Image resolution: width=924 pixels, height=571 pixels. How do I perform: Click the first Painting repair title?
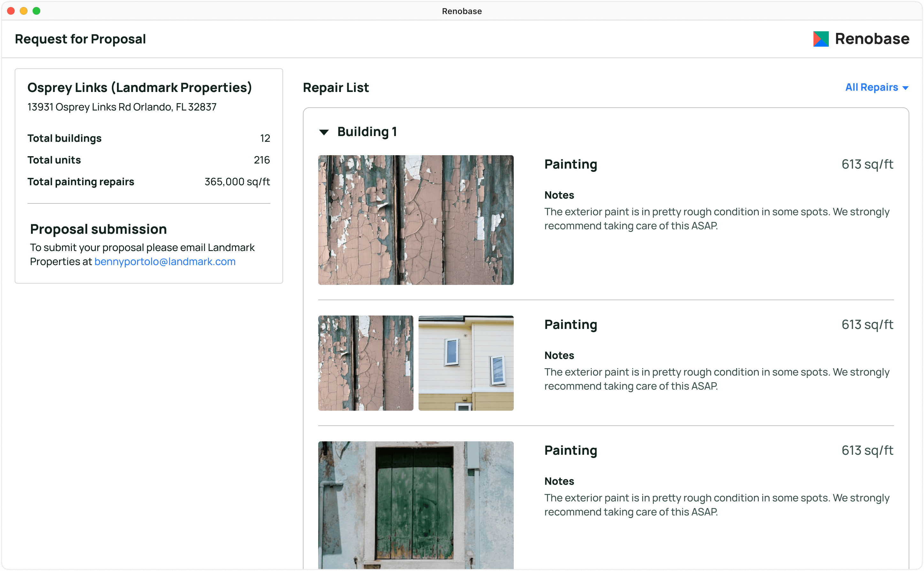[x=570, y=164]
